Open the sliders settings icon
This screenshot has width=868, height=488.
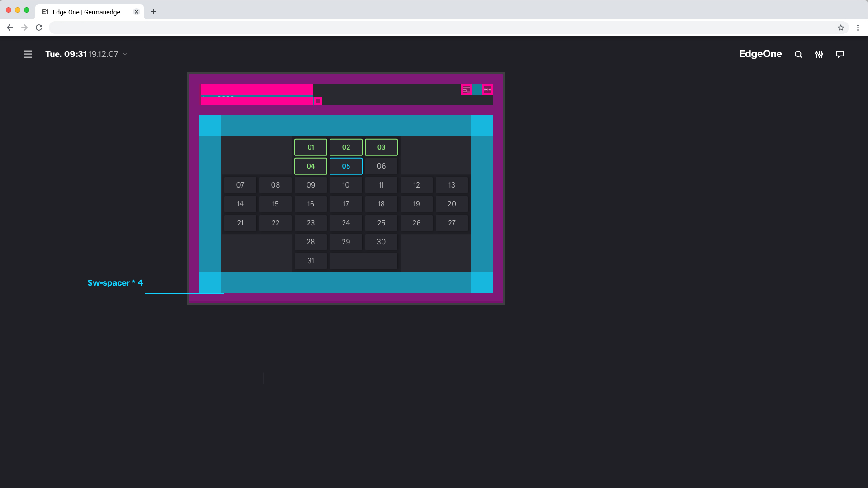pyautogui.click(x=819, y=54)
